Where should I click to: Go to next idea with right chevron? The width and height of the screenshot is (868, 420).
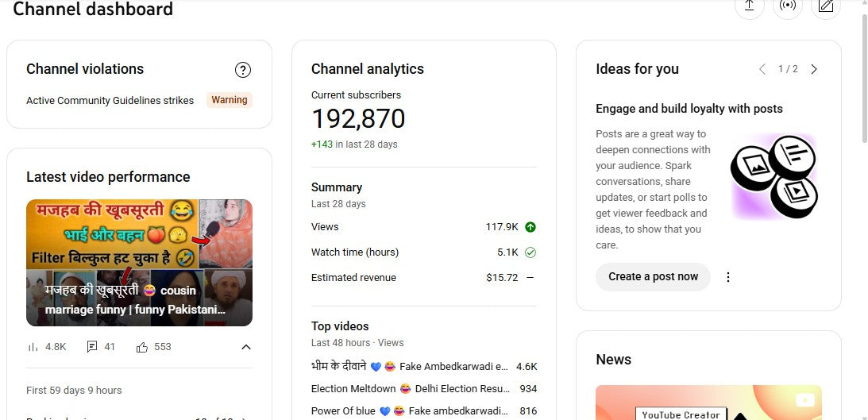(x=814, y=69)
